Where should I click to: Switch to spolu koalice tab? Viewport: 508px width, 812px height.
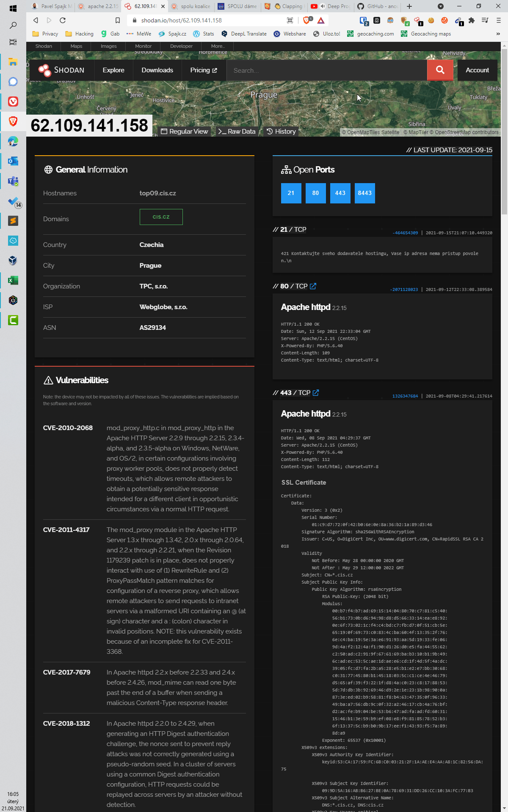tap(191, 6)
